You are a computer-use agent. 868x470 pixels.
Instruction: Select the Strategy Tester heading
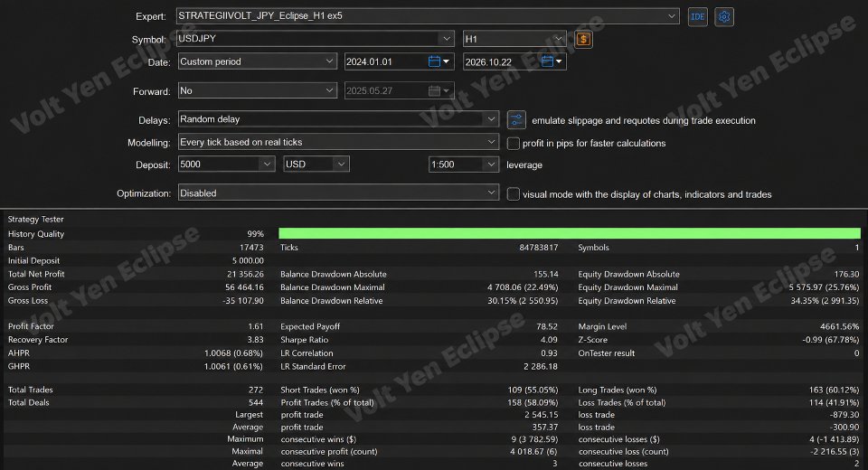36,220
